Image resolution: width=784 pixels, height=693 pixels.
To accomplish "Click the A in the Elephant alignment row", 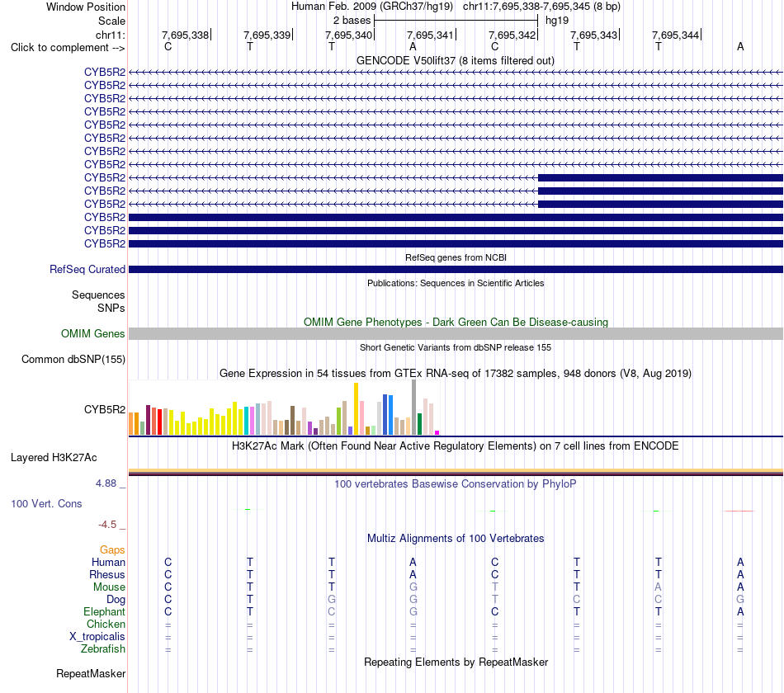I will click(x=740, y=612).
